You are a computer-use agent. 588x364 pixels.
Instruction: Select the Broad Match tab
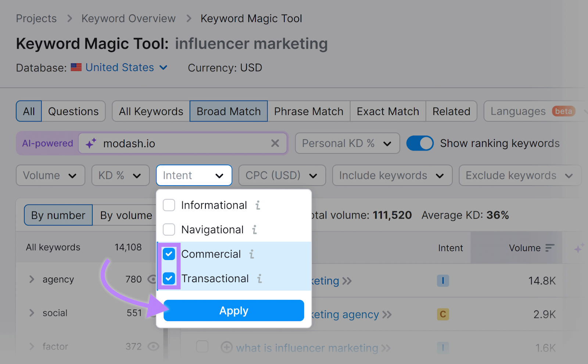tap(229, 111)
